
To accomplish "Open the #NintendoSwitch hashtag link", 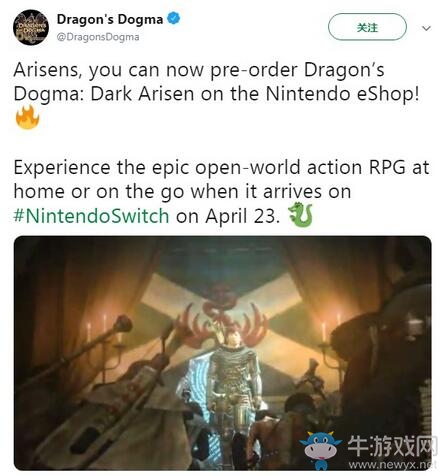I will (x=91, y=216).
